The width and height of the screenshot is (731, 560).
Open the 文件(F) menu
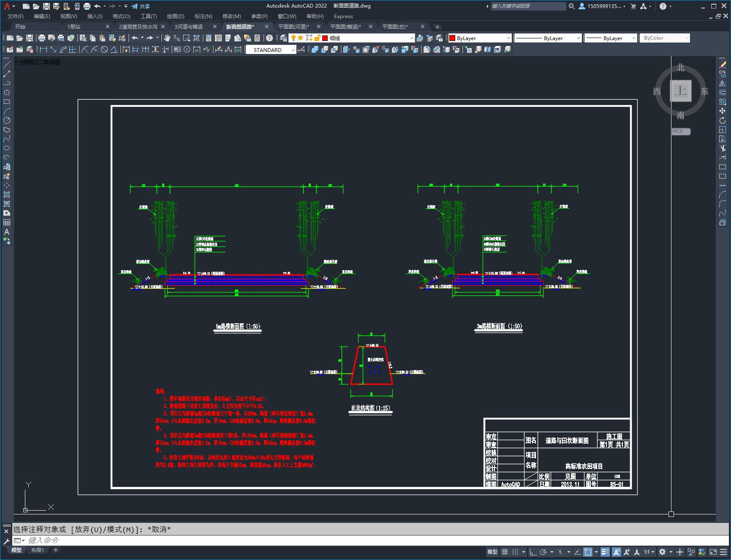tap(16, 16)
